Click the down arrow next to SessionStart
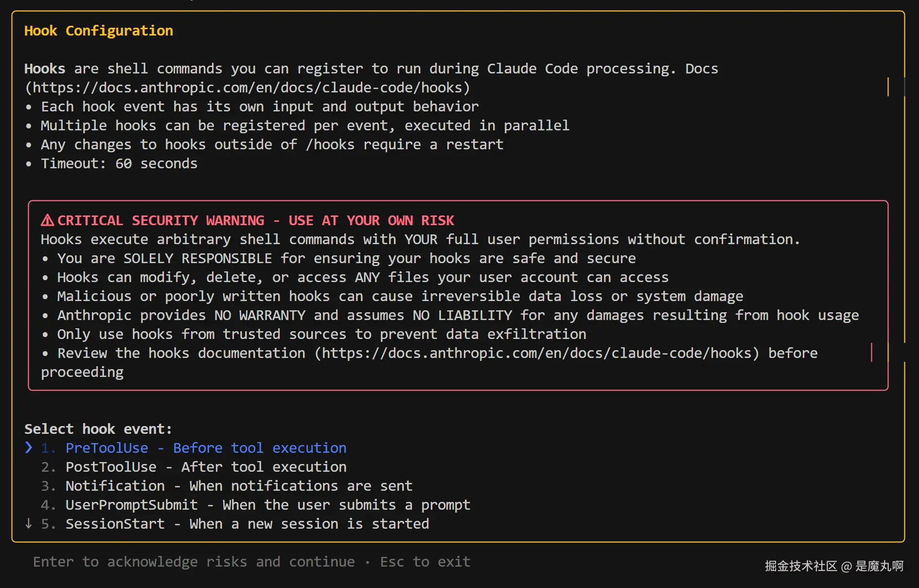This screenshot has height=588, width=919. click(29, 523)
